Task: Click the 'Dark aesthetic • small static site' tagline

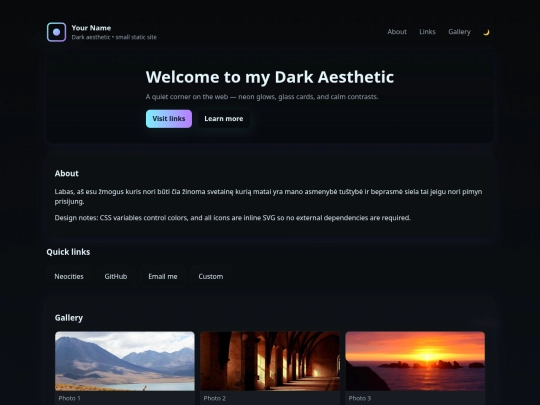Action: click(114, 37)
